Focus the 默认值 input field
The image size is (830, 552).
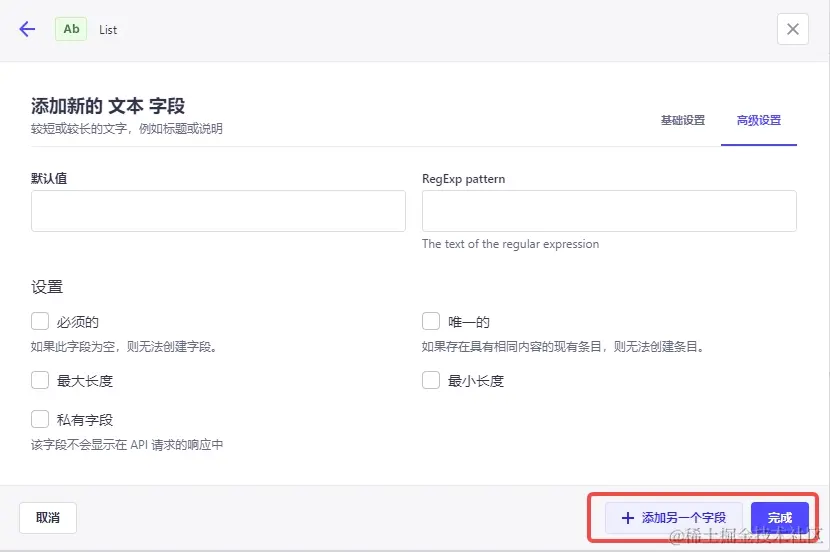coord(218,211)
